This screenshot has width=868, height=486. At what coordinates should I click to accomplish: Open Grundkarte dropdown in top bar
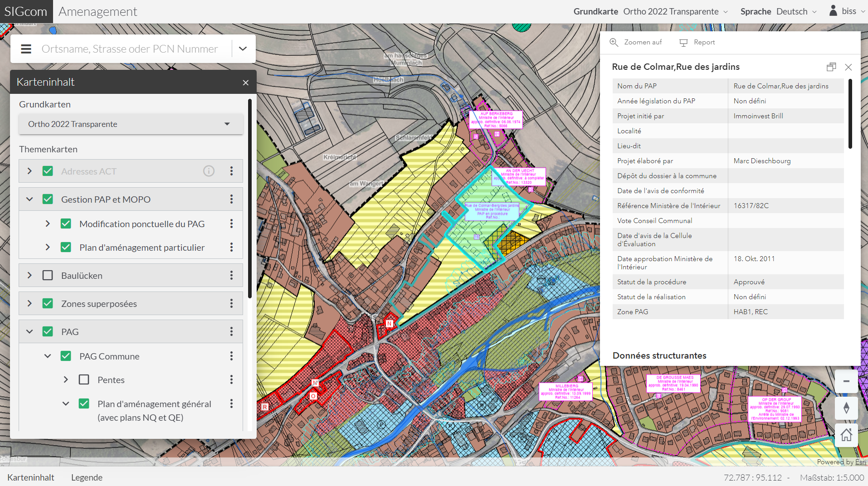pos(675,11)
